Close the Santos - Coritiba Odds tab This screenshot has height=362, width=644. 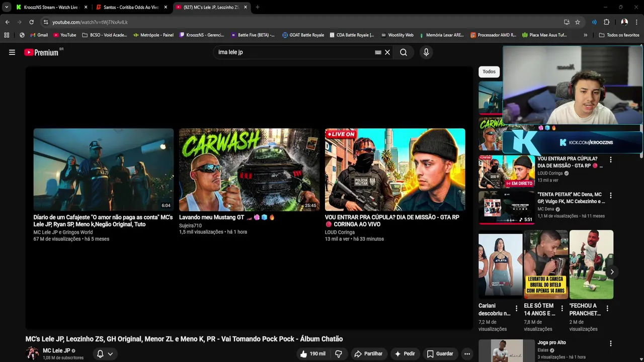click(x=166, y=7)
